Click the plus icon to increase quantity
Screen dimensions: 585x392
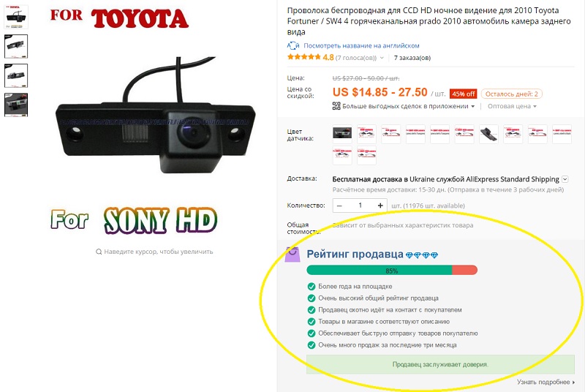[380, 206]
